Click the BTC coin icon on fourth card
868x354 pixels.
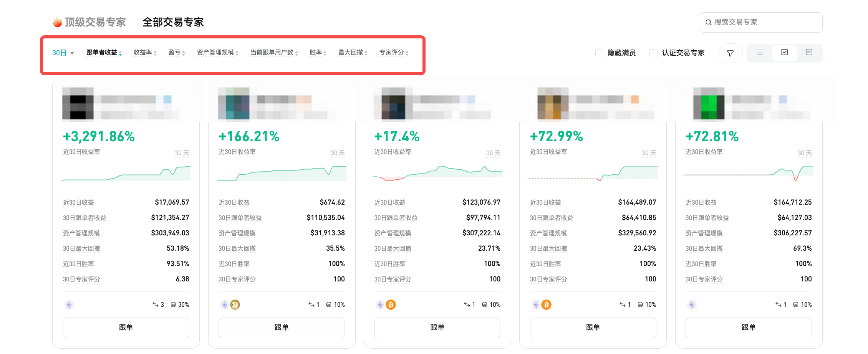coord(547,304)
